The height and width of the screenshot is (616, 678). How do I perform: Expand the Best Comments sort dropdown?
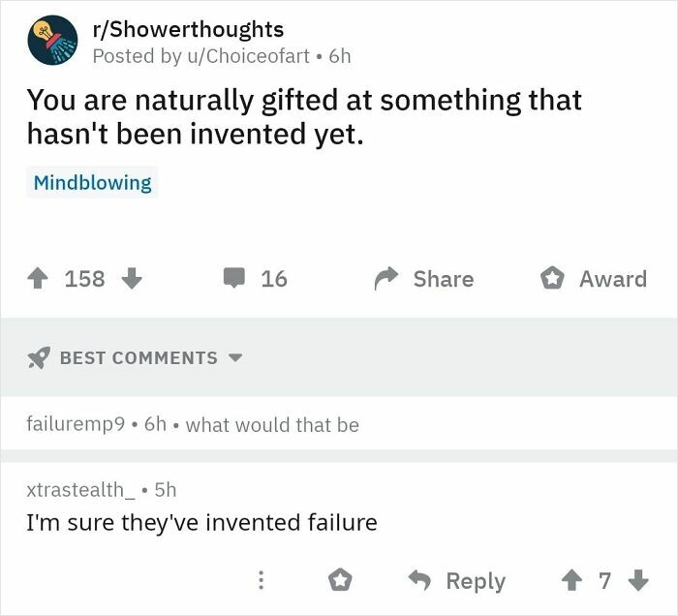[234, 357]
